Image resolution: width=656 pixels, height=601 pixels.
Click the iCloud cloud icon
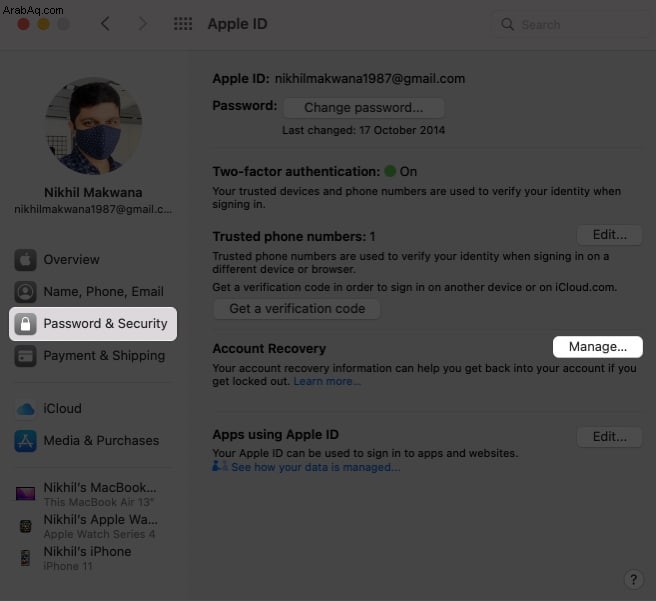click(x=26, y=409)
